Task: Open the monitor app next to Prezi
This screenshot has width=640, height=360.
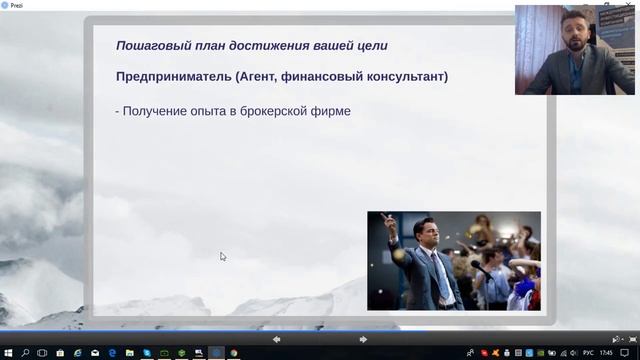Action: pos(199,353)
